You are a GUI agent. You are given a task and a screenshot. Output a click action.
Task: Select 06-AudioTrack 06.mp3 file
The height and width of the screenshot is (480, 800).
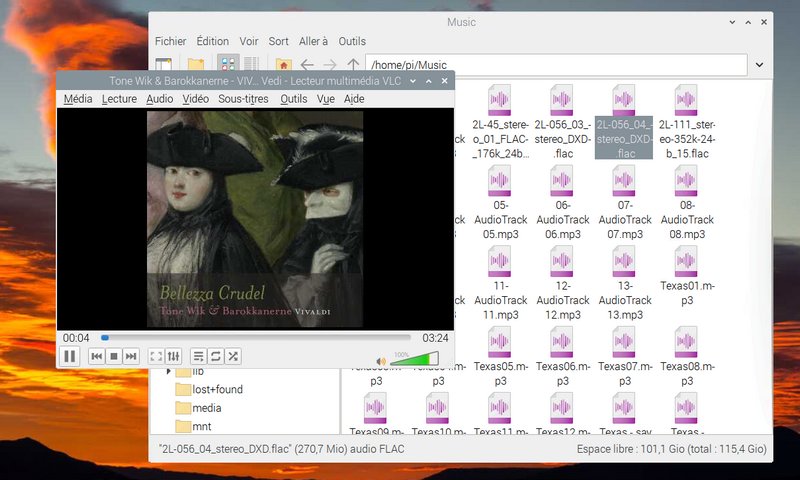click(x=562, y=203)
